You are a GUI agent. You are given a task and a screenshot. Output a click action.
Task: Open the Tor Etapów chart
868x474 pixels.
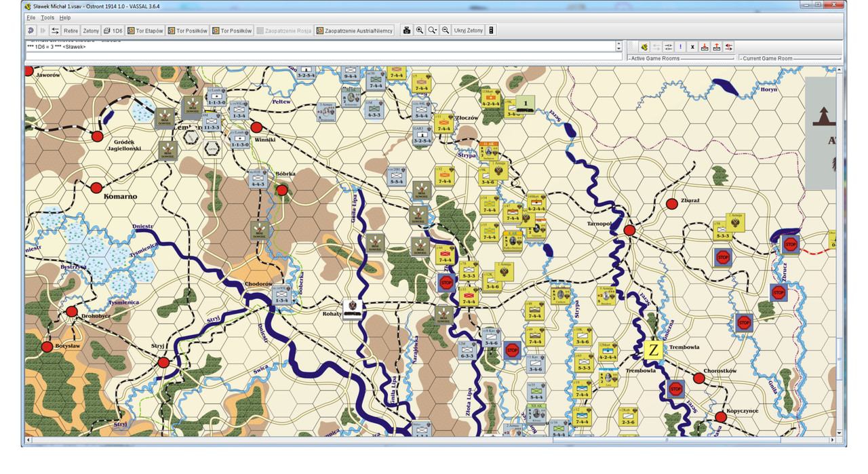[x=146, y=31]
